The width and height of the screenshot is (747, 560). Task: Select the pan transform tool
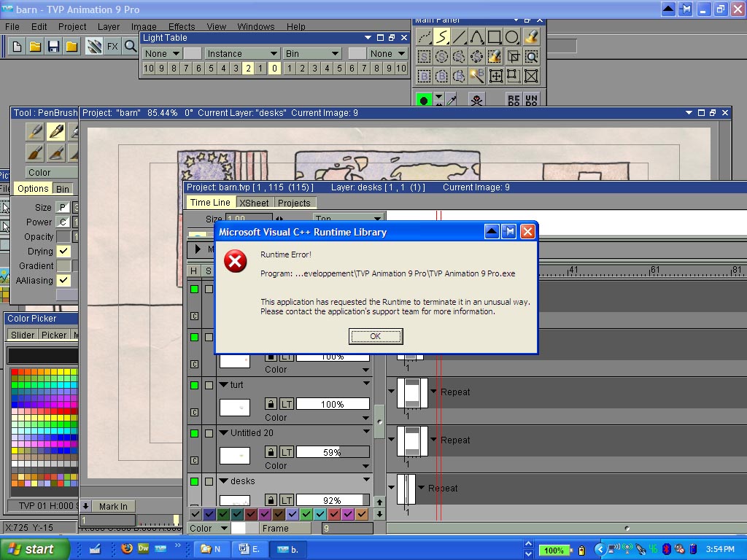click(495, 76)
